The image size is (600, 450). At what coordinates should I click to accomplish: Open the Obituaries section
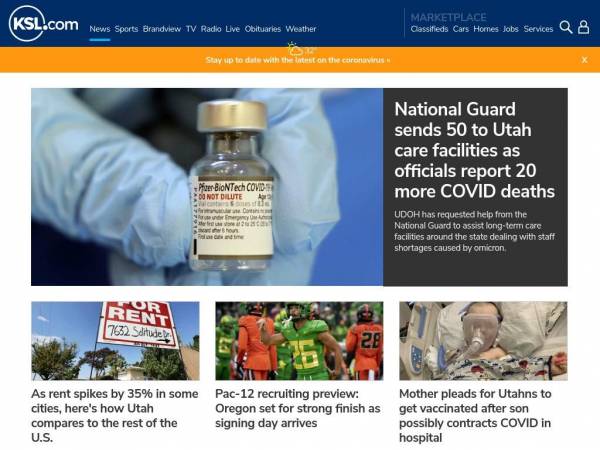(x=262, y=29)
